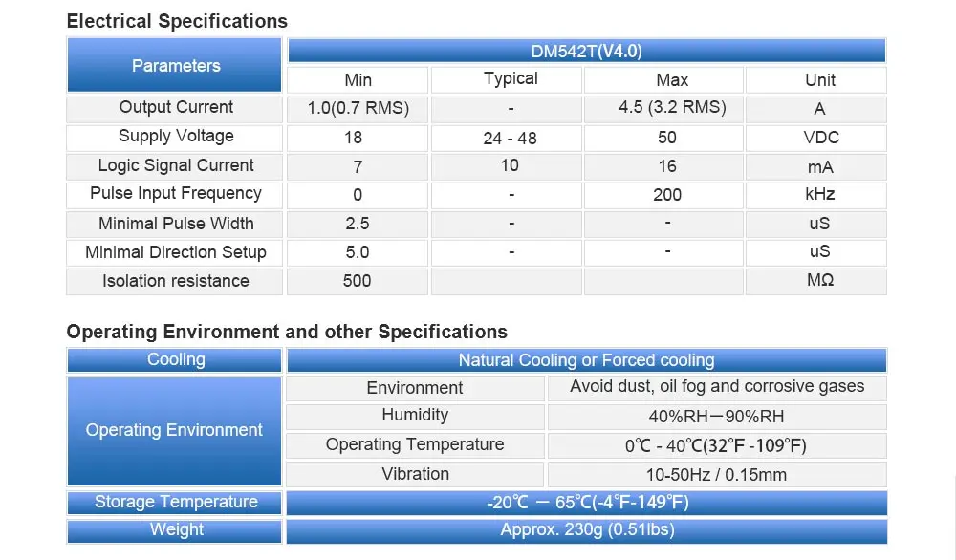Select the "-20℃ — 65℃(-4℉-149℉)" value
This screenshot has height=560, width=956.
[587, 503]
